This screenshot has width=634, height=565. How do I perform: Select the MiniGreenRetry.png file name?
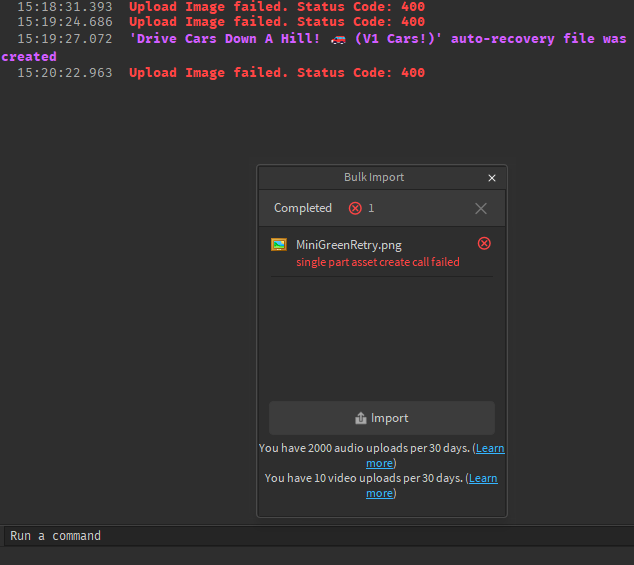click(349, 244)
